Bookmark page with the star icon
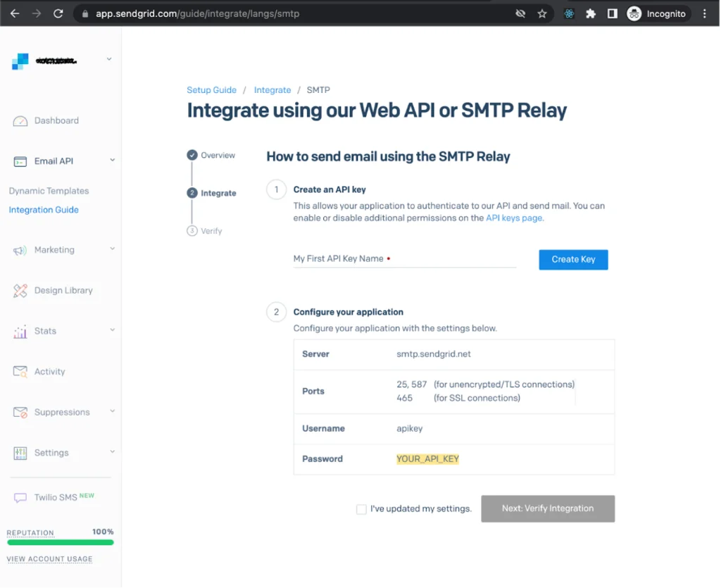Image resolution: width=721 pixels, height=588 pixels. [x=542, y=14]
